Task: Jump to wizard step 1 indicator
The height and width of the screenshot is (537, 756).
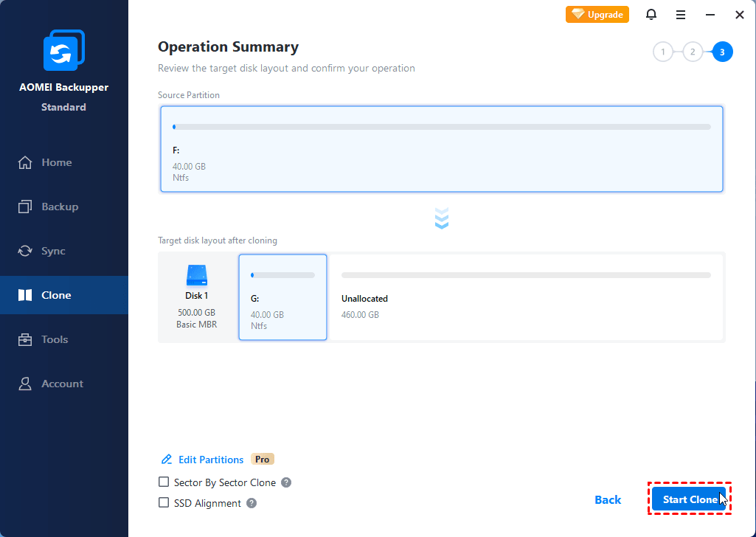Action: click(x=663, y=52)
